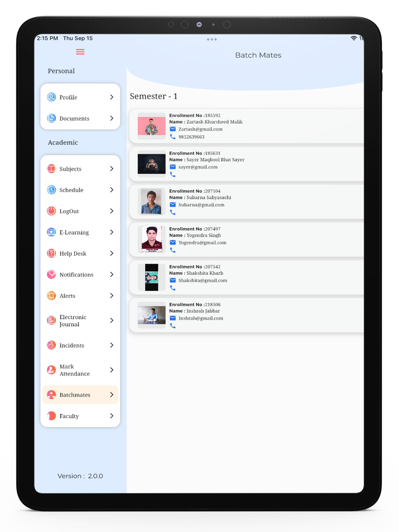Click the Profile user icon
399x532 pixels.
(51, 97)
